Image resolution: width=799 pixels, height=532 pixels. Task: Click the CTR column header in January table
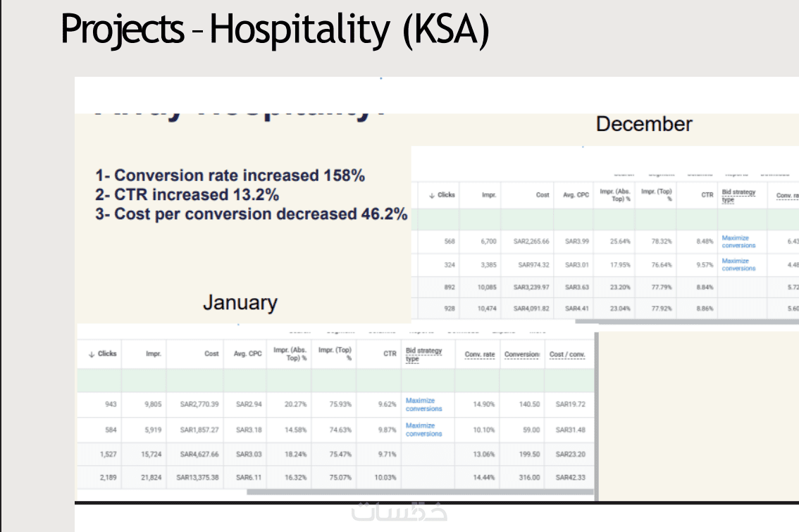[x=390, y=354]
